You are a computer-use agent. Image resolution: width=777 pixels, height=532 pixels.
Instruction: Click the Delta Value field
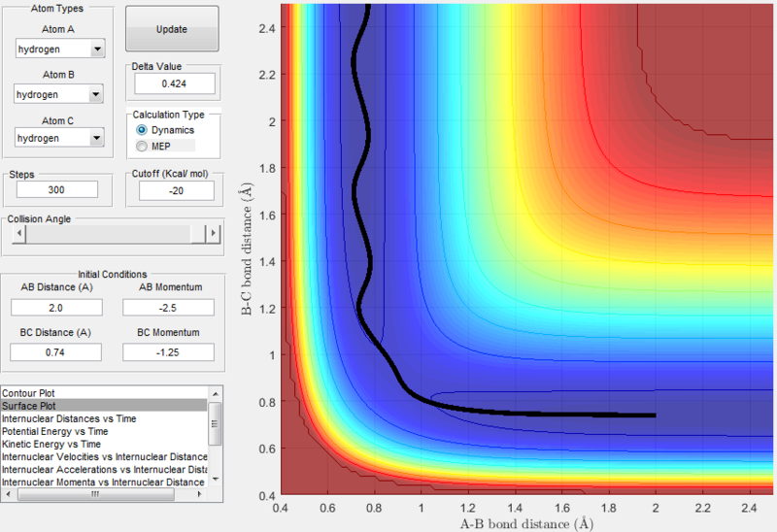point(175,83)
